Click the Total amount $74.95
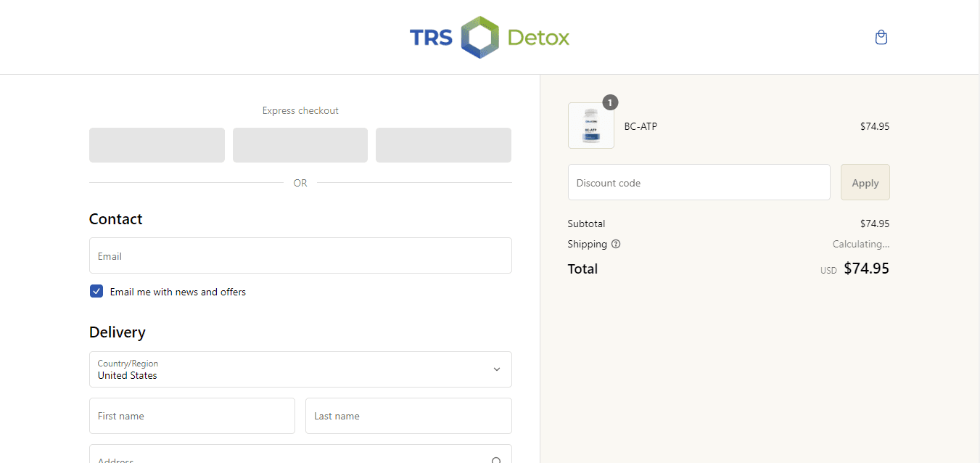This screenshot has height=463, width=980. (866, 269)
